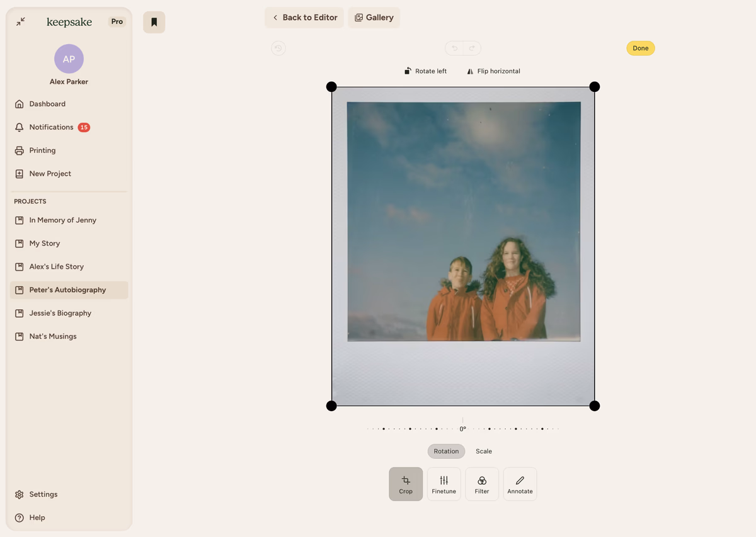This screenshot has height=537, width=756.
Task: Go back to the editor
Action: click(x=304, y=18)
